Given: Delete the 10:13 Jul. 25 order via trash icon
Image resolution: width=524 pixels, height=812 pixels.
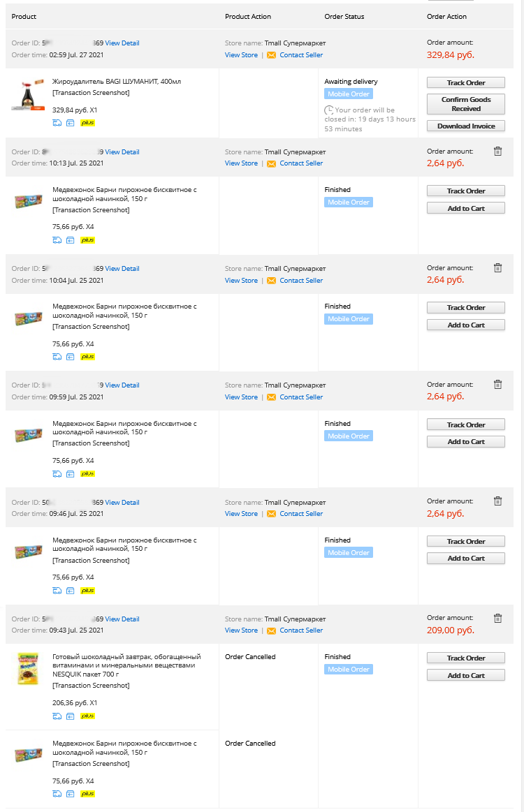Looking at the screenshot, I should [x=497, y=152].
